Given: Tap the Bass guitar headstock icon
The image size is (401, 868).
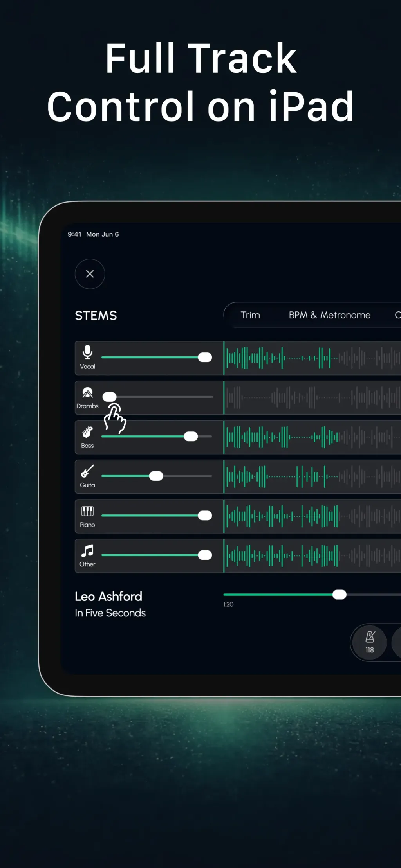Looking at the screenshot, I should tap(87, 432).
